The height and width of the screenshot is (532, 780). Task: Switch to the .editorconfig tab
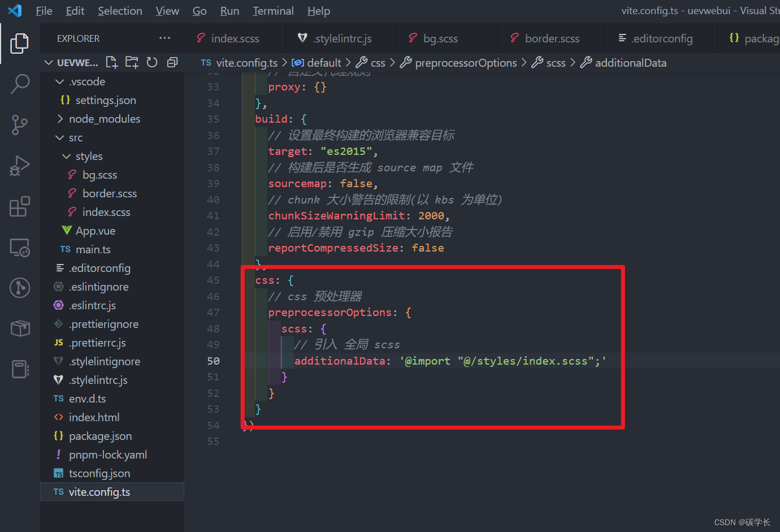(661, 38)
